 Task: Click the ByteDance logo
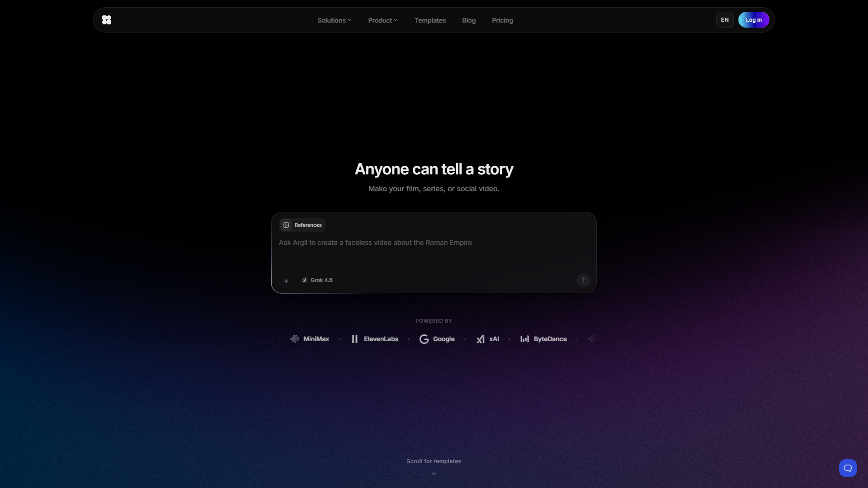coord(543,339)
